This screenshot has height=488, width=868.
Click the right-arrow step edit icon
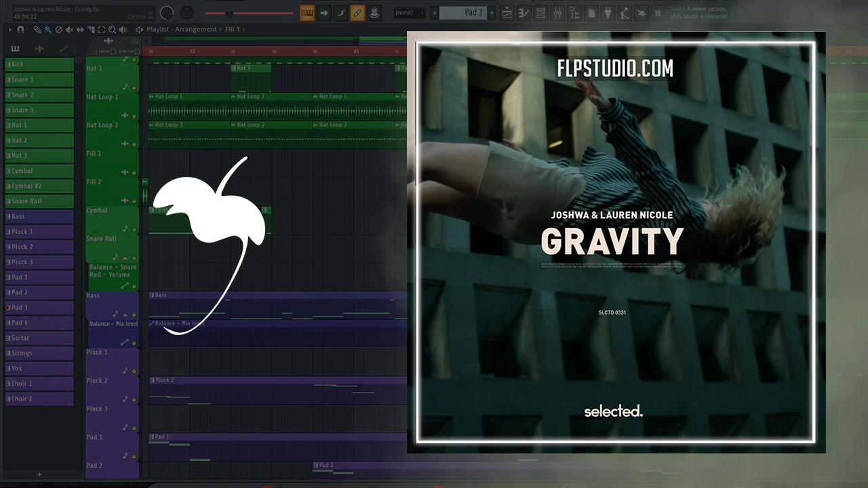click(x=324, y=13)
